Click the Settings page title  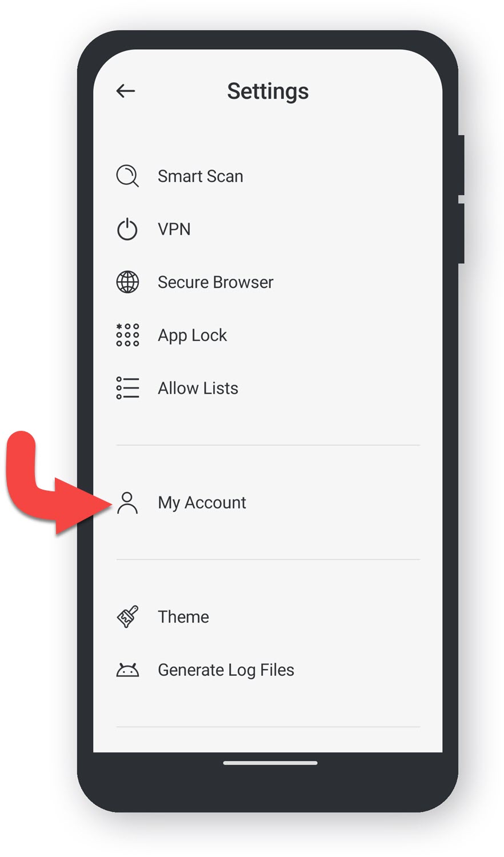(x=267, y=91)
